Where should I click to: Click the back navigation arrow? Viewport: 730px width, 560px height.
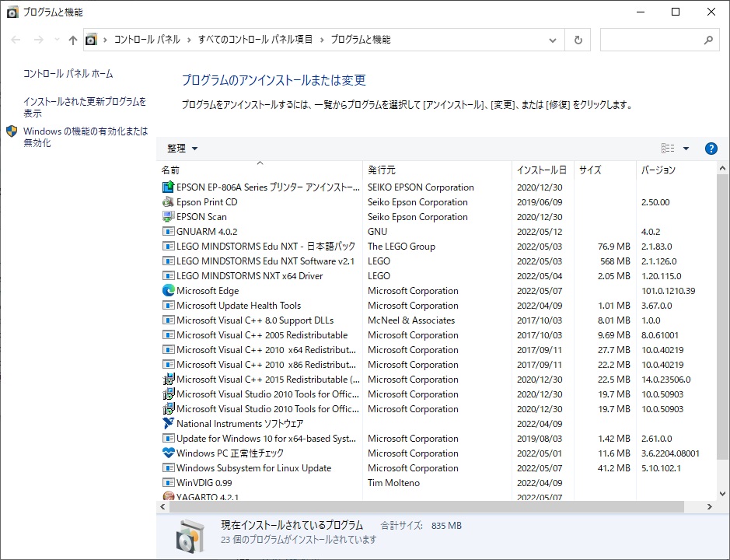16,40
